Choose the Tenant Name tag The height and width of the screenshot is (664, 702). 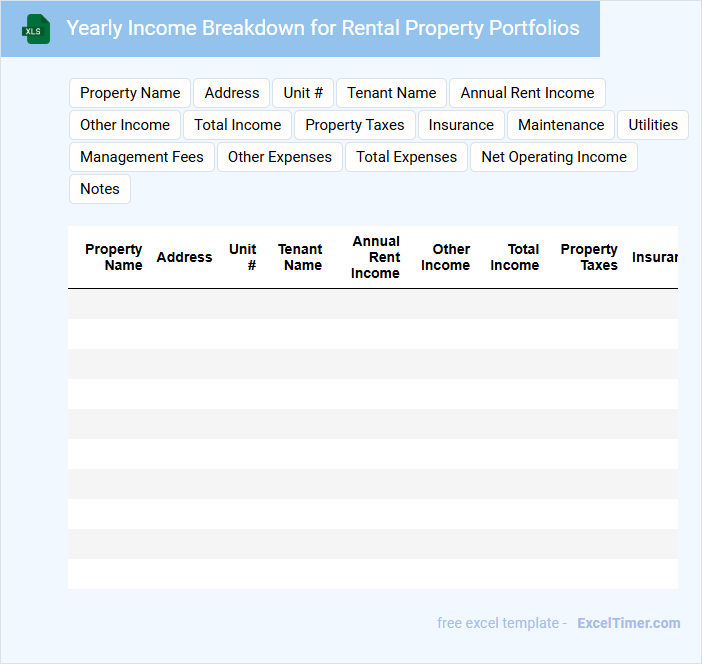click(x=391, y=93)
